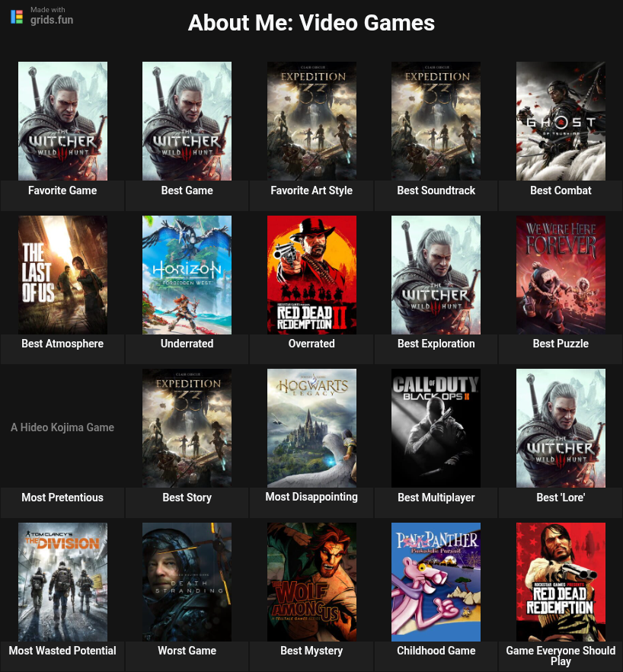Select Expedition 33 cover above Best Soundtrack
Screen dimensions: 623x672
[436, 121]
